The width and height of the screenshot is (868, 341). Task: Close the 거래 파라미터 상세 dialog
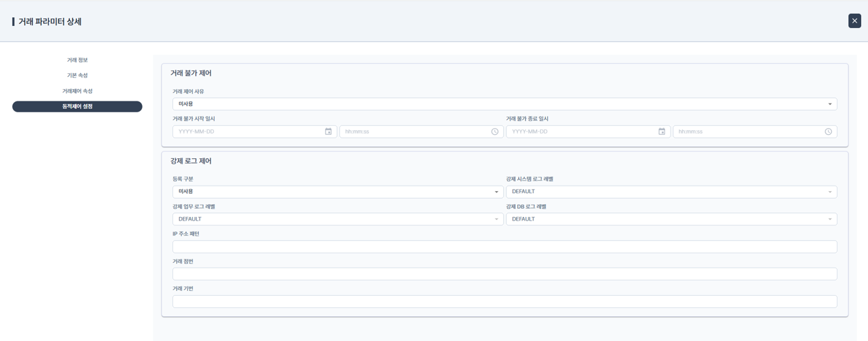854,21
